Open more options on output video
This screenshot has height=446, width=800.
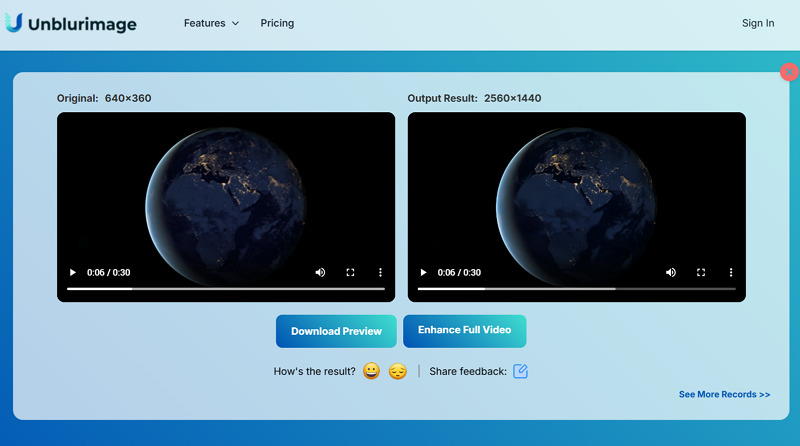[x=731, y=272]
